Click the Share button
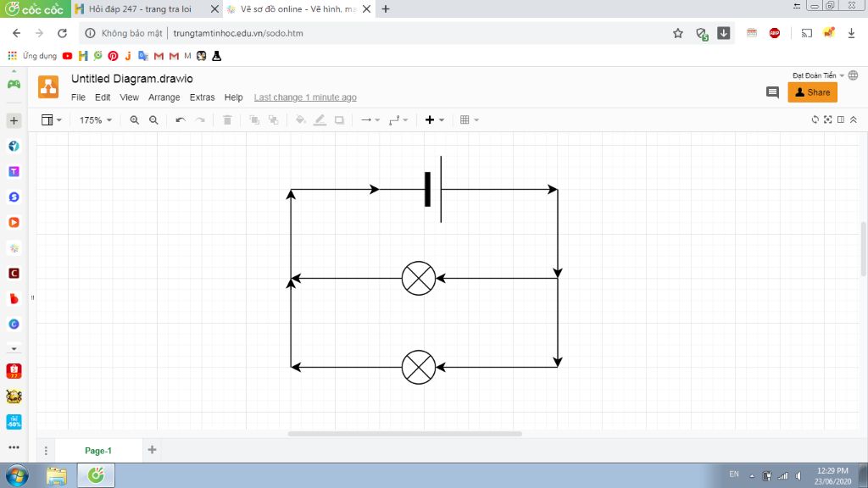 click(x=812, y=92)
